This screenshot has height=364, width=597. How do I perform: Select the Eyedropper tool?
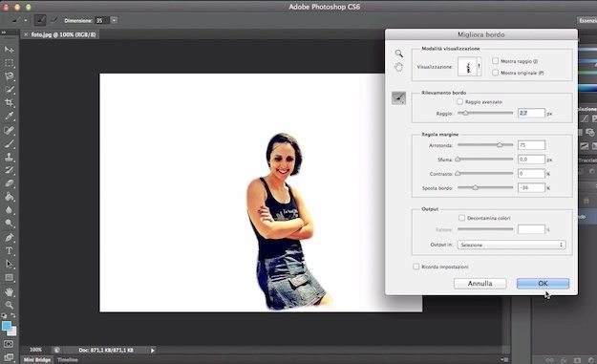pos(10,116)
